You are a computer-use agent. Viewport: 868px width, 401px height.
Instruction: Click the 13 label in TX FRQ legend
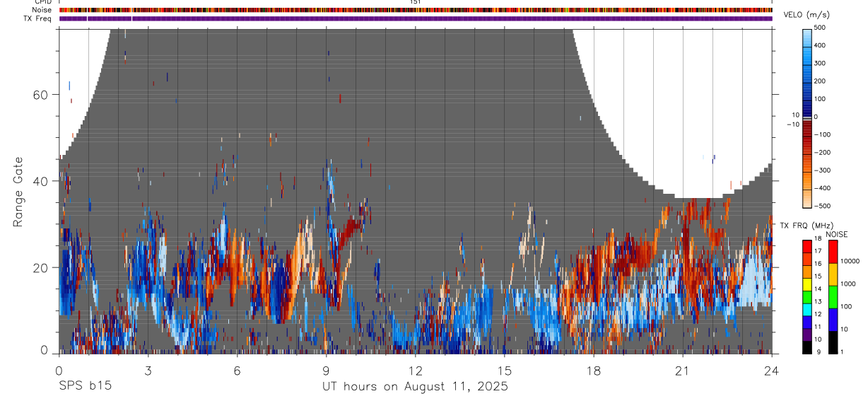pos(819,302)
